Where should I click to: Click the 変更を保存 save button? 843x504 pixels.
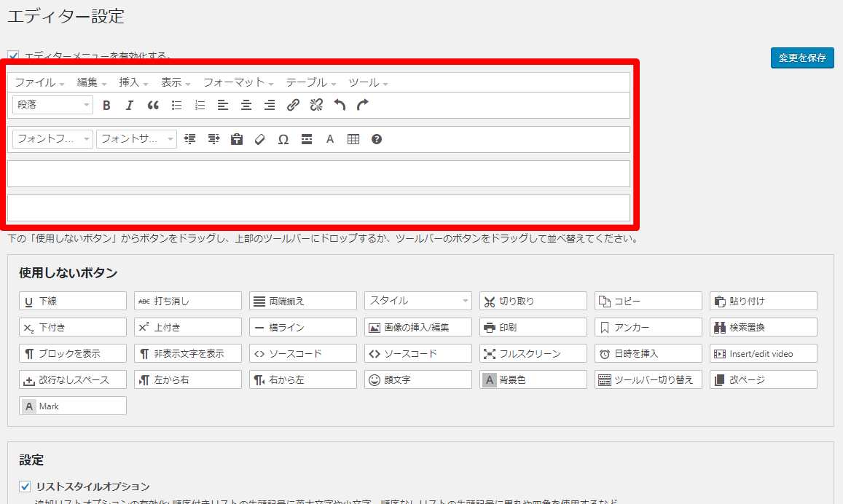point(801,58)
